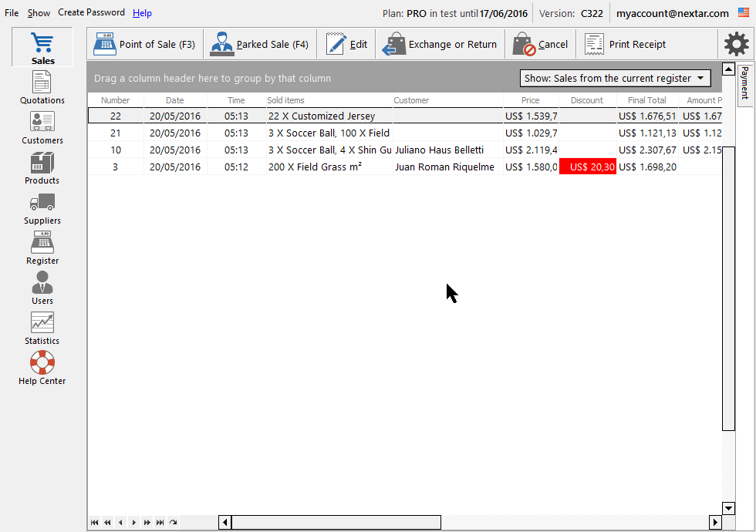Click Exchange or Return button
Viewport: 756px width, 532px height.
(x=440, y=45)
